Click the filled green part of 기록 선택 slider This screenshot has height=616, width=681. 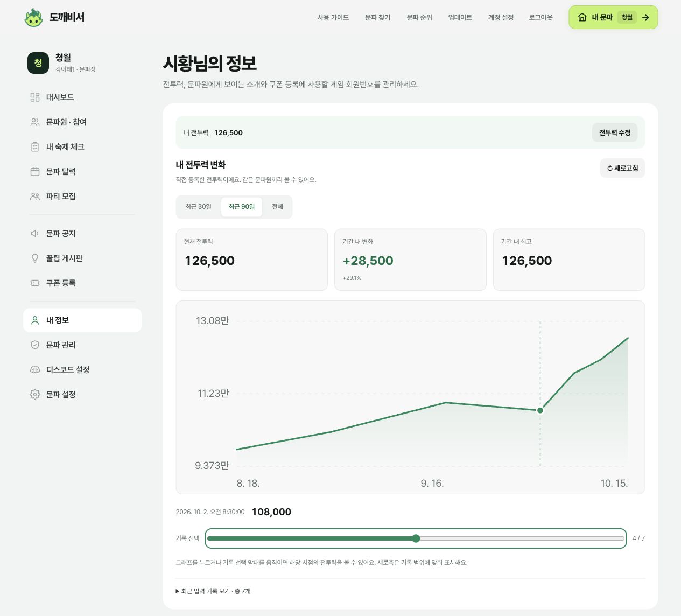(x=310, y=538)
